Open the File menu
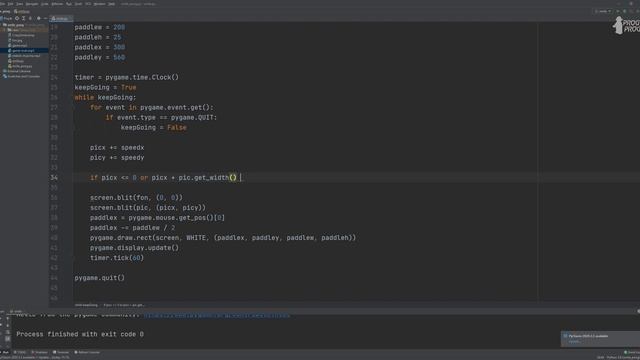The width and height of the screenshot is (640, 360). coord(2,4)
